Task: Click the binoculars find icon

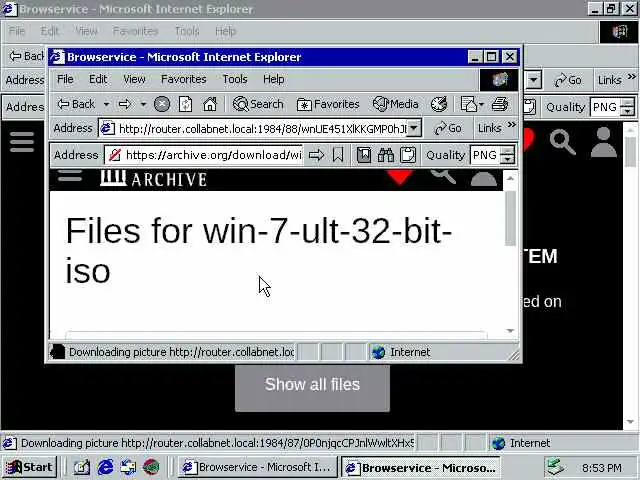Action: coord(386,155)
